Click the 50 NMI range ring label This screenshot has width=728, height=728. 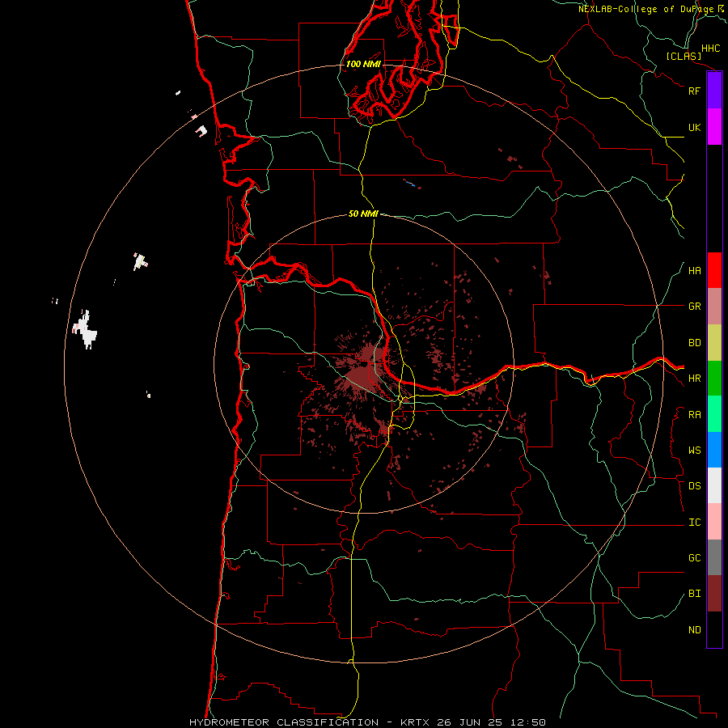pos(363,214)
